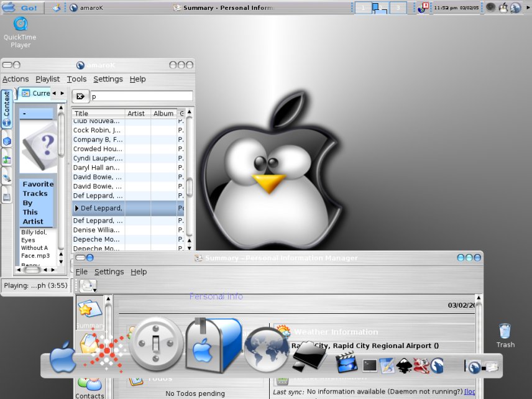Image resolution: width=532 pixels, height=399 pixels.
Task: Open the Trash desktop icon
Action: click(505, 336)
